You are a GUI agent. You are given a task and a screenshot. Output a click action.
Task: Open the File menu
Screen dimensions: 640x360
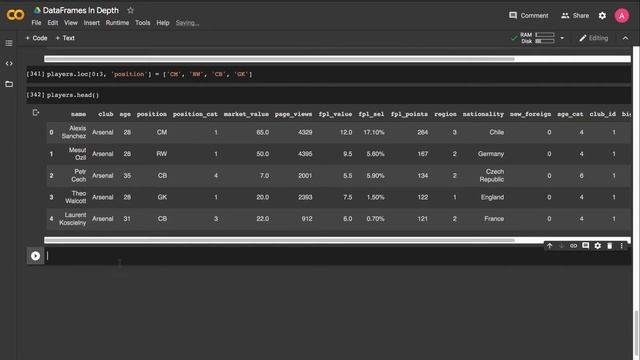pos(36,23)
